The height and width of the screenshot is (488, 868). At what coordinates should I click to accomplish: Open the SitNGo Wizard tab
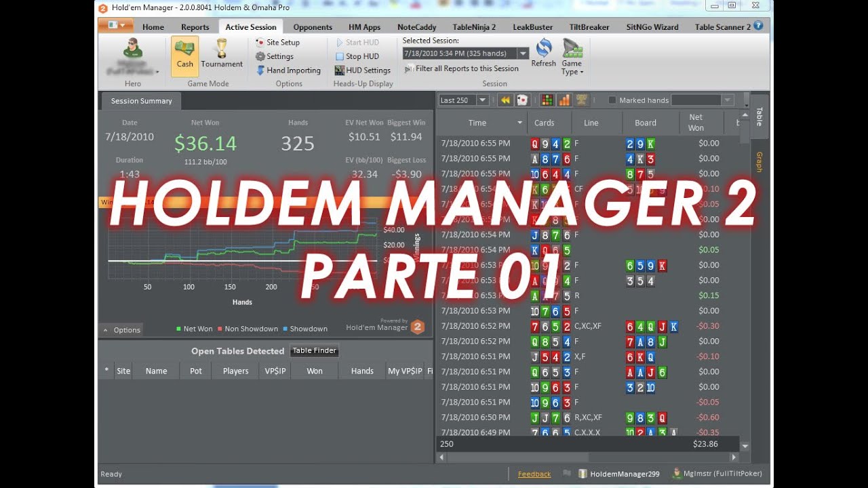tap(652, 27)
